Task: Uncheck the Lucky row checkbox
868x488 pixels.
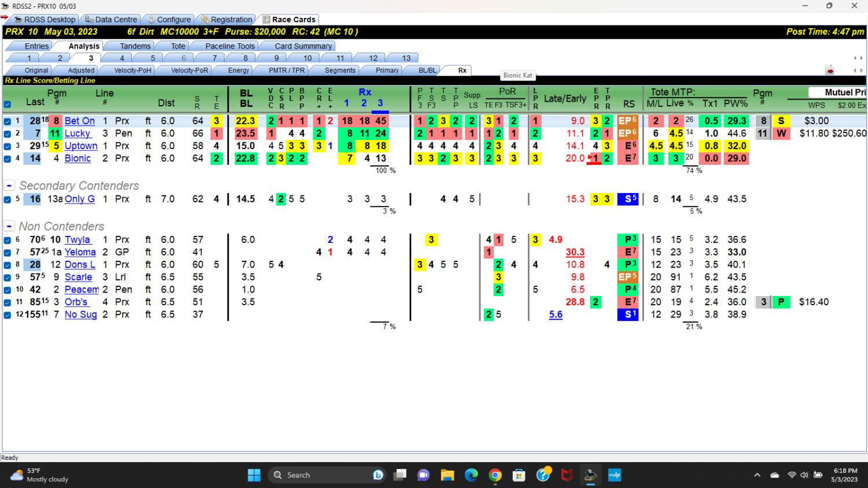Action: click(x=8, y=134)
